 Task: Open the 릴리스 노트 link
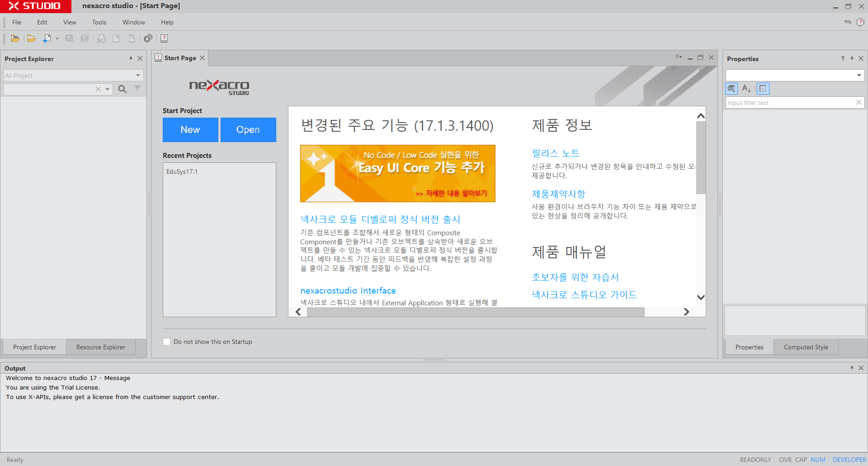(556, 153)
